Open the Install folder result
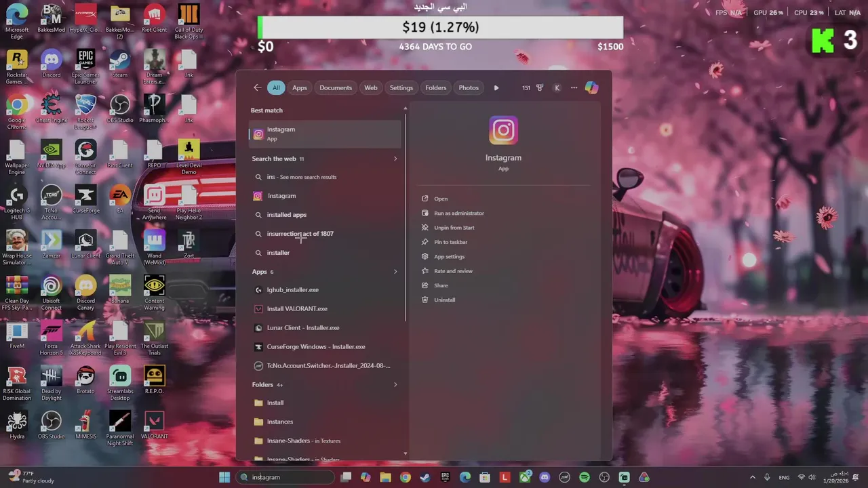This screenshot has height=488, width=868. (x=325, y=403)
